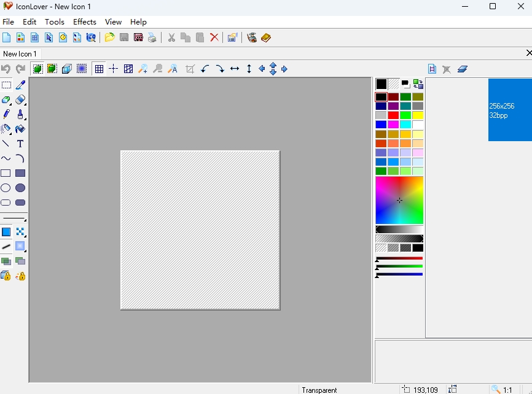532x394 pixels.
Task: Flip the image horizontally
Action: [235, 69]
